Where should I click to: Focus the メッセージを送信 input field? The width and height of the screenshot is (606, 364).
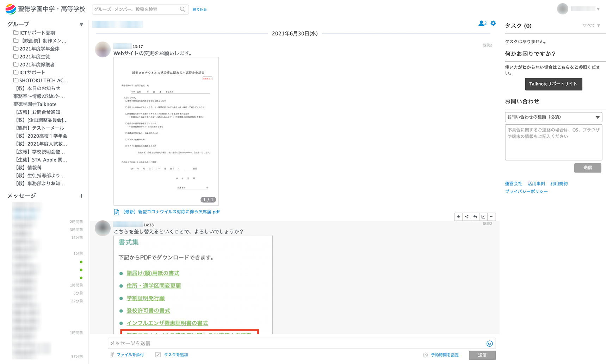pyautogui.click(x=302, y=343)
